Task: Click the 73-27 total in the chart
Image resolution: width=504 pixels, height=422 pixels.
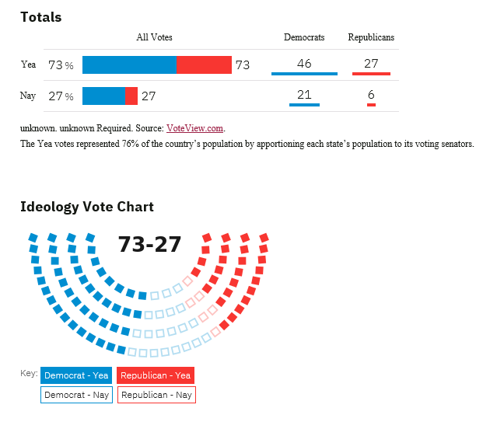Action: [150, 244]
